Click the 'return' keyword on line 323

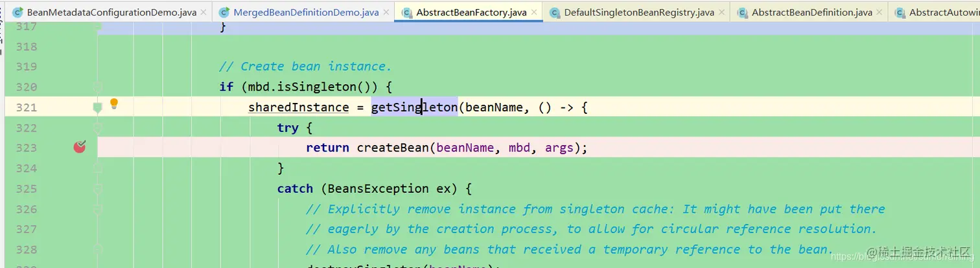coord(328,148)
